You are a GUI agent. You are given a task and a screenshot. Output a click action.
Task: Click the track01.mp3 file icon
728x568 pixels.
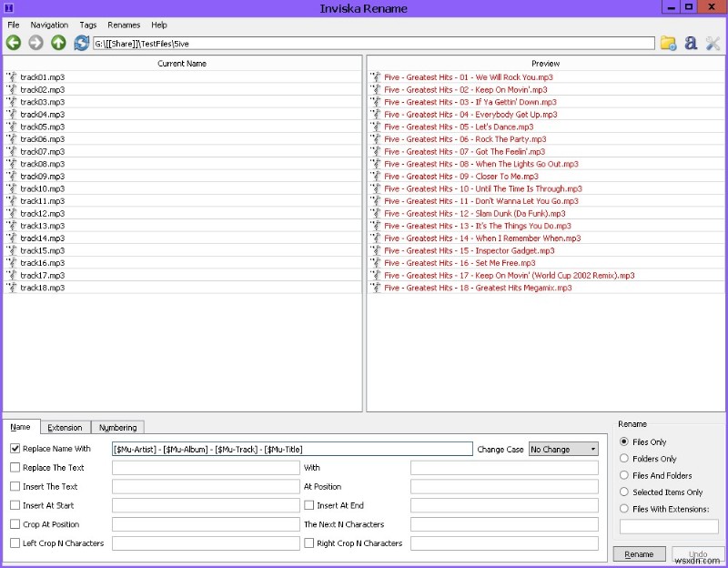pyautogui.click(x=13, y=77)
